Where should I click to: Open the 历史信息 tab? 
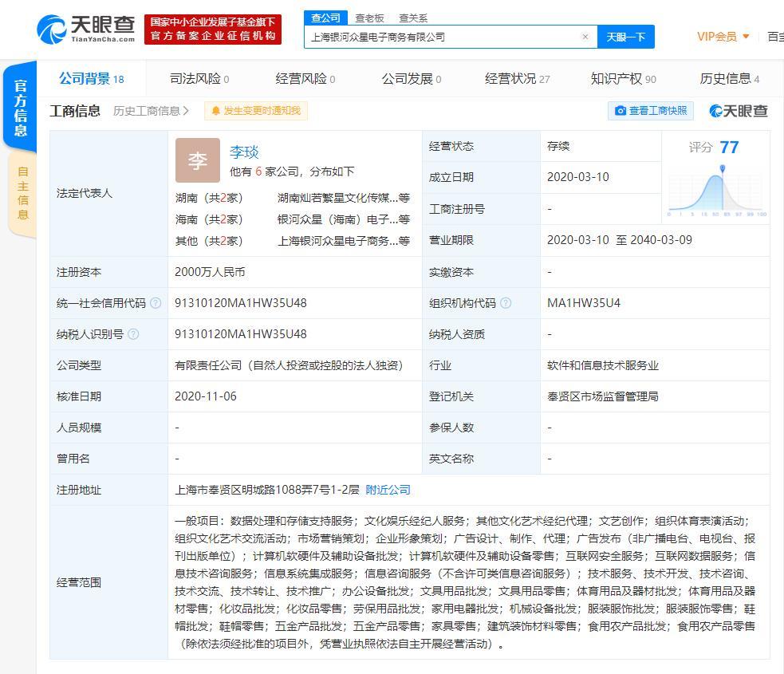(730, 78)
